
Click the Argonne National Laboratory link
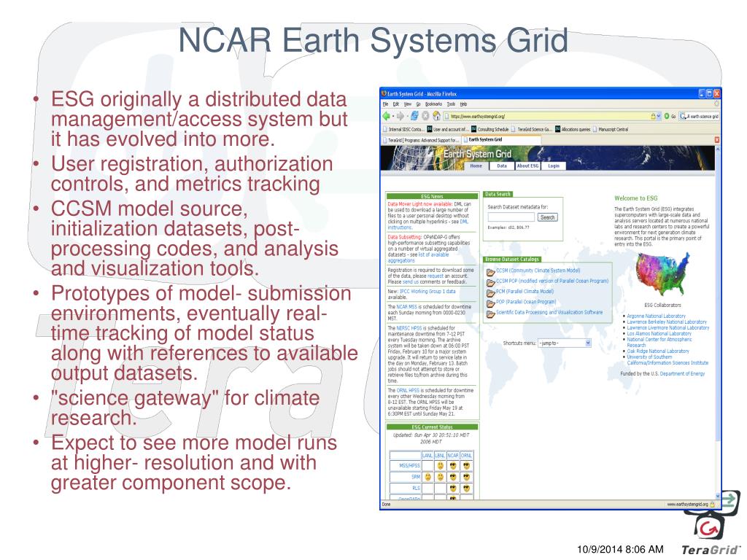click(656, 316)
